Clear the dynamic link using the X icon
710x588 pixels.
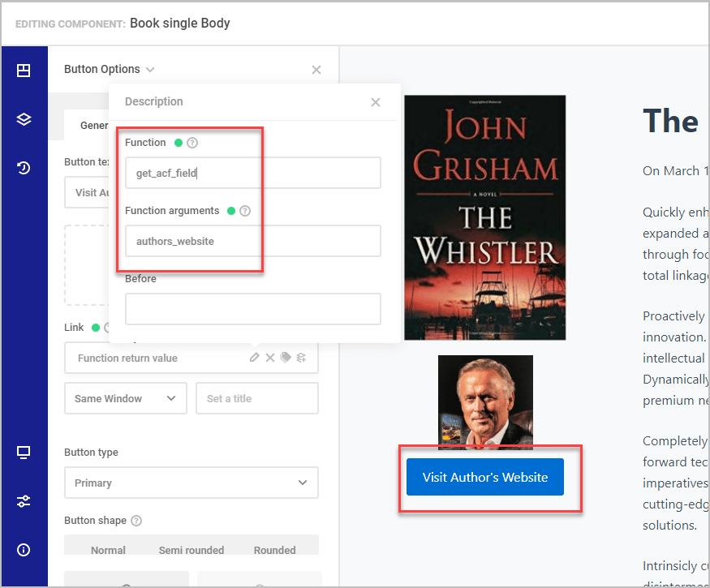[x=270, y=358]
